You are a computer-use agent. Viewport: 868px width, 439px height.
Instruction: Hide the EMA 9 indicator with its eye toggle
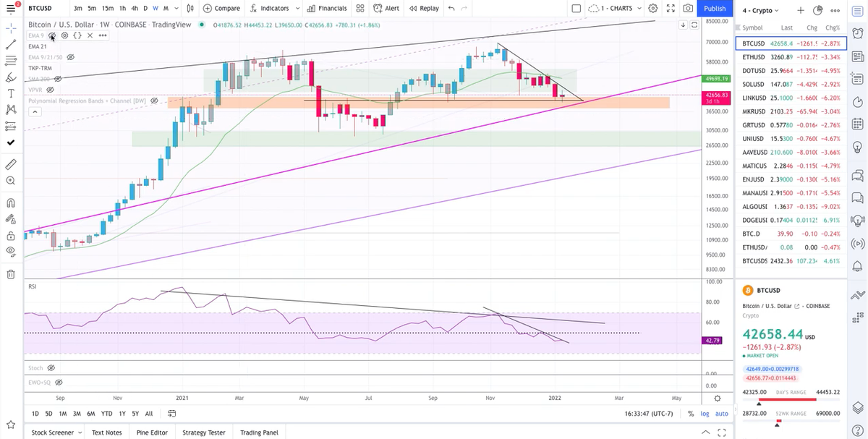52,35
